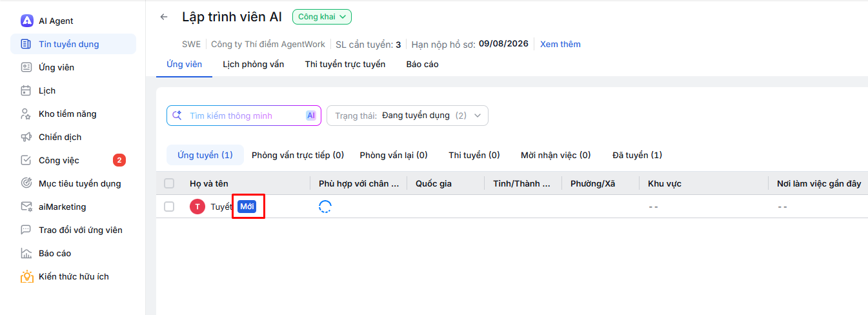Click the Lập trình viên AI title
Viewport: 868px width, 315px height.
tap(232, 17)
